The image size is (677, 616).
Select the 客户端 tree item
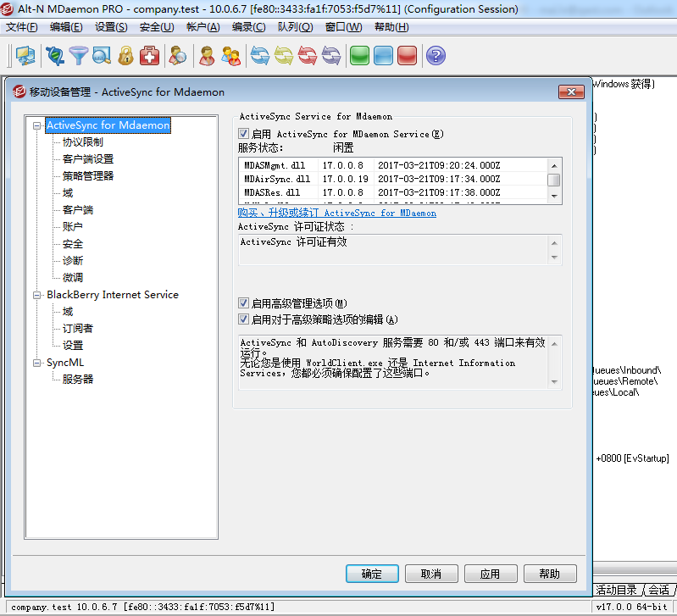(78, 210)
